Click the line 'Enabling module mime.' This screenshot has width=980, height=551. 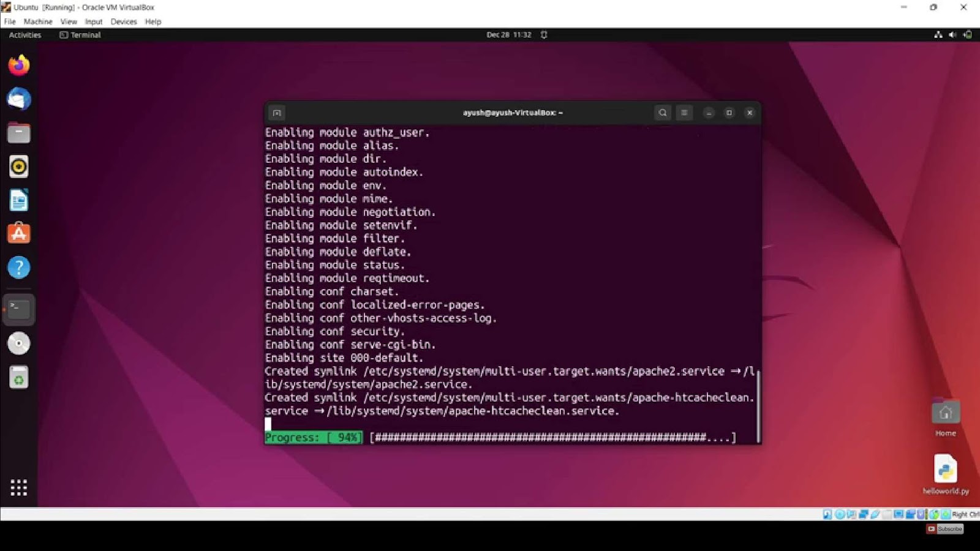329,198
